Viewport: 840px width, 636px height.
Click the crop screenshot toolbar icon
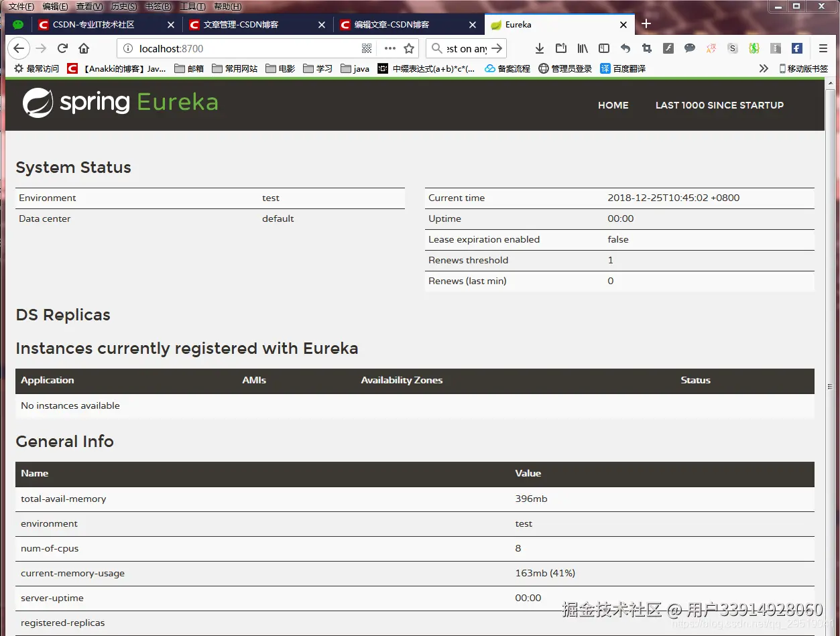click(x=647, y=48)
